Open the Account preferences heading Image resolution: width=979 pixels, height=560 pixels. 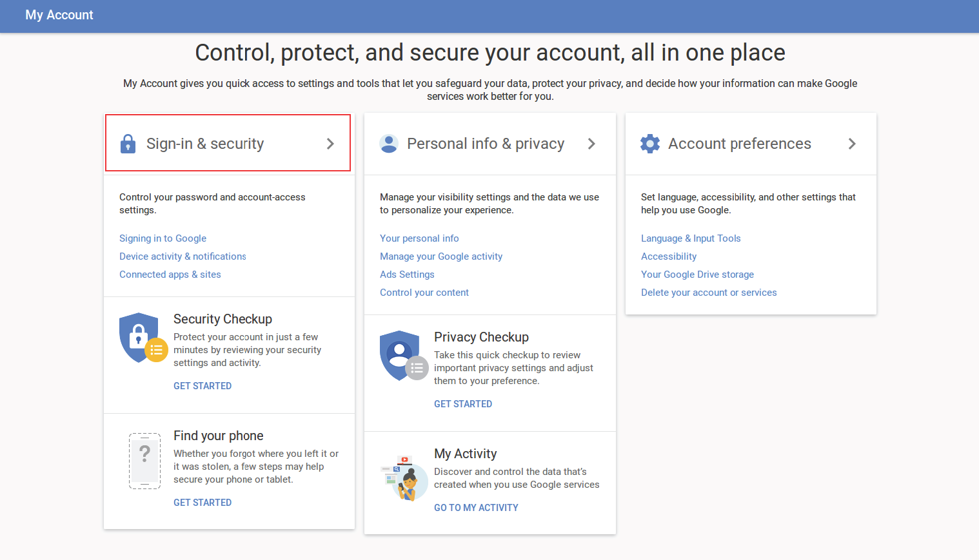point(739,144)
